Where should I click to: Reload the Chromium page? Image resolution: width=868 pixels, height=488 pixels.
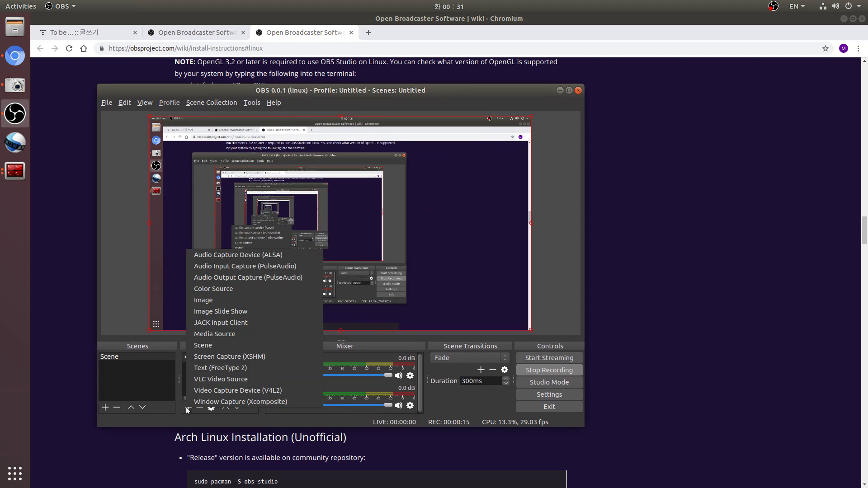[69, 48]
